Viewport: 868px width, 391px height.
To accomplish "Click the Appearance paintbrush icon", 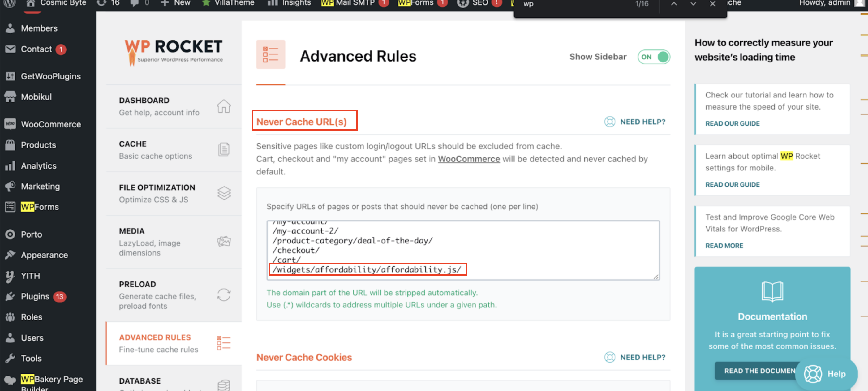I will click(10, 255).
